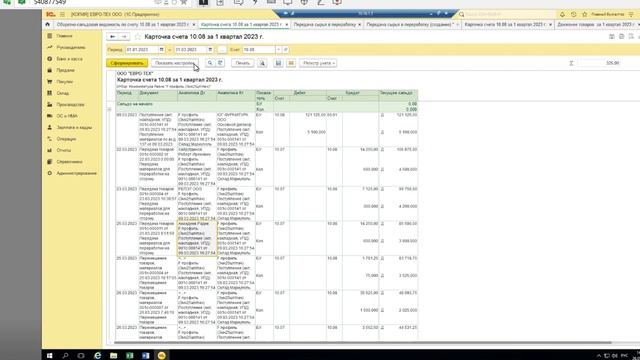Screen dimensions: 640x360
Task: Select the 09.03.2023 Поступление document cell
Action: tap(158, 129)
